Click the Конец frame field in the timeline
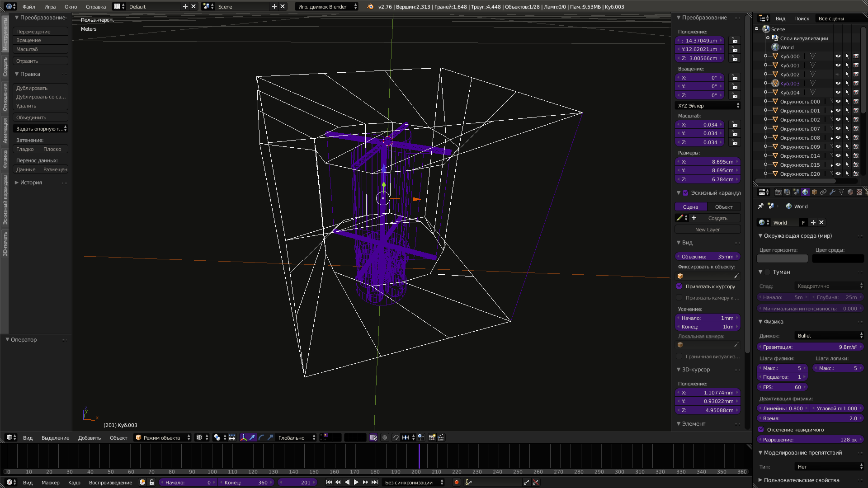The height and width of the screenshot is (488, 868). click(247, 482)
